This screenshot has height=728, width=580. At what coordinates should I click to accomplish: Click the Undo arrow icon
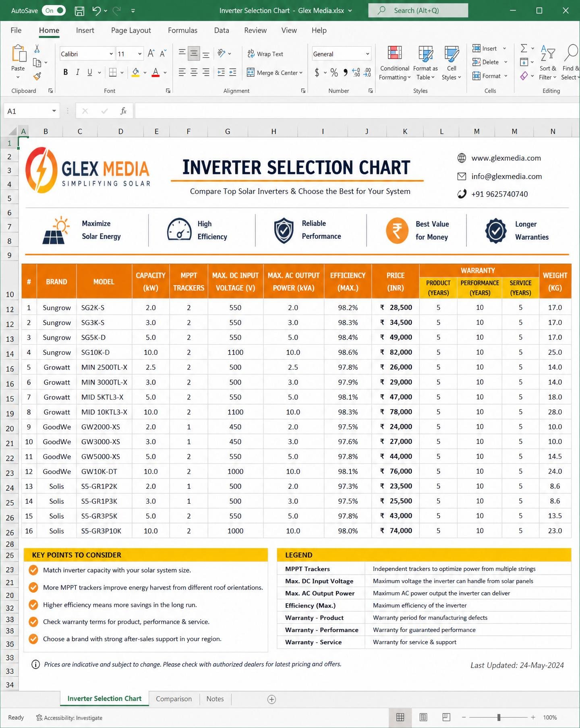[96, 11]
